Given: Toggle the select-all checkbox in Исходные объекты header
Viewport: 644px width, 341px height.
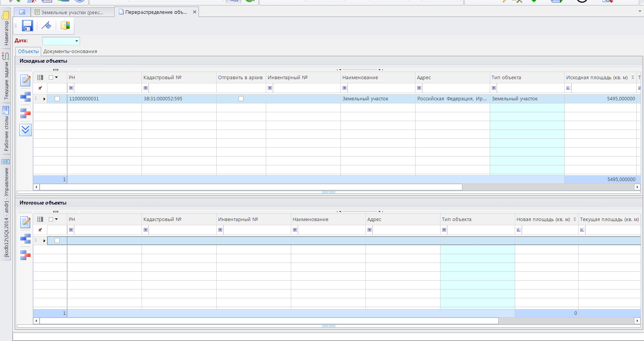Looking at the screenshot, I should pyautogui.click(x=51, y=77).
